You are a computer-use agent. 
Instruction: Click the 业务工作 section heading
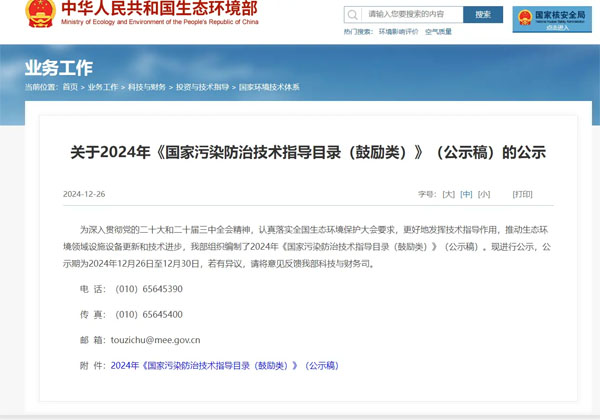click(x=58, y=68)
